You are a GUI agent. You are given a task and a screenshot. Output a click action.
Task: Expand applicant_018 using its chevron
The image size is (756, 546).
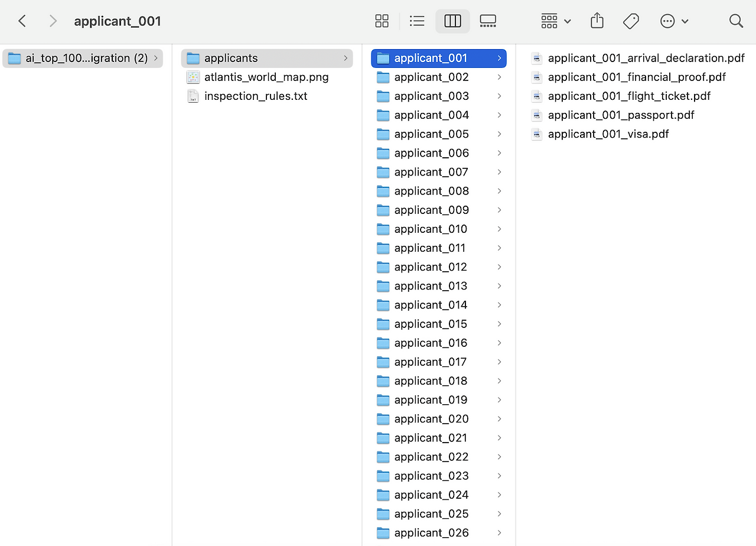click(499, 381)
